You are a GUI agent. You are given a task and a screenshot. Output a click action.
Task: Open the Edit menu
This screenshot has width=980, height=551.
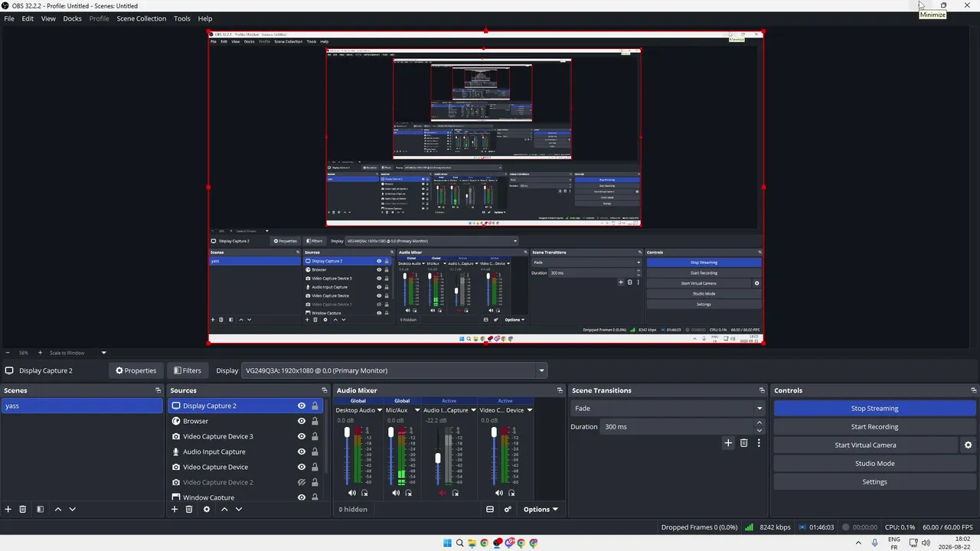[x=28, y=18]
